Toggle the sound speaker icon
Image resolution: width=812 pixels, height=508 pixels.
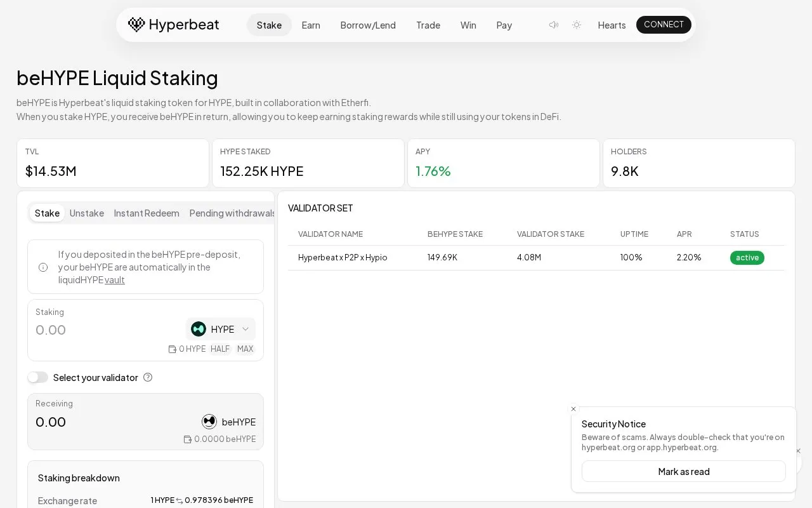click(x=554, y=25)
